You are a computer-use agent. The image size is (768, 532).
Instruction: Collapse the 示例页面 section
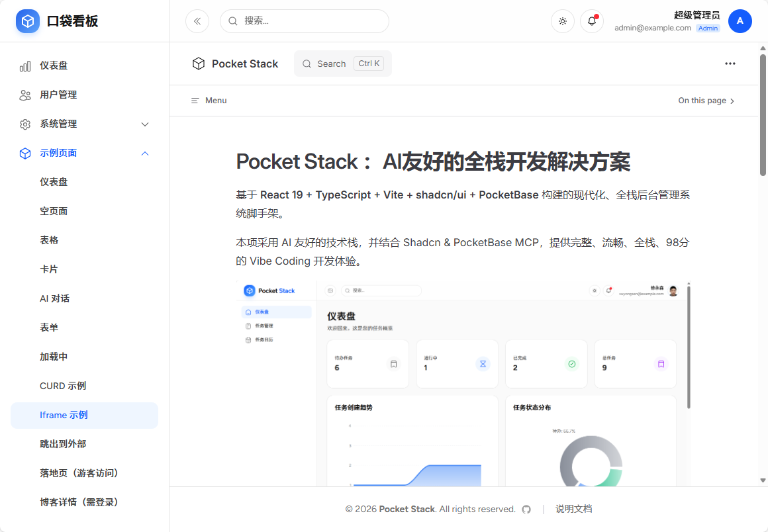click(144, 153)
